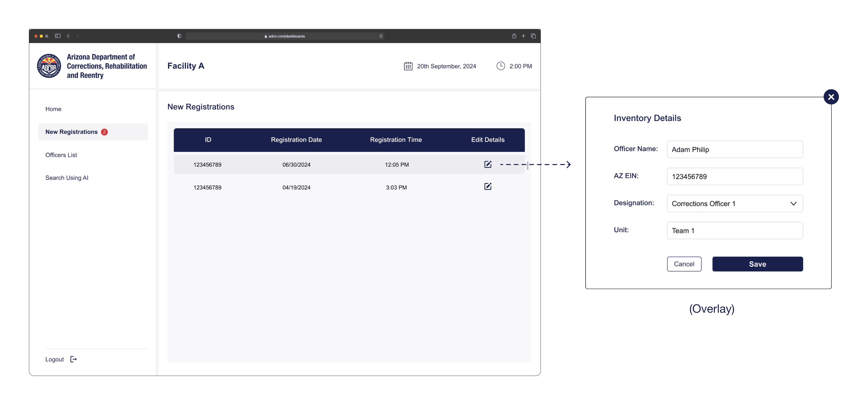Reload the page with refresh icon
The image size is (868, 405).
[x=381, y=36]
